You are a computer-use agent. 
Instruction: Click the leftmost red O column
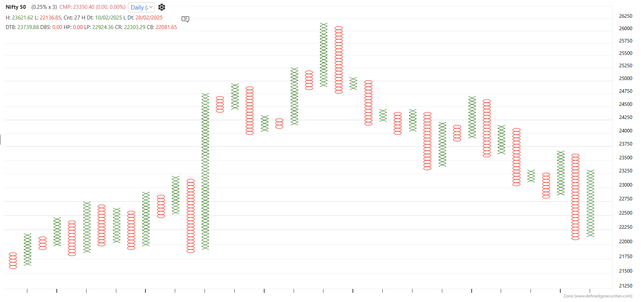(x=13, y=261)
